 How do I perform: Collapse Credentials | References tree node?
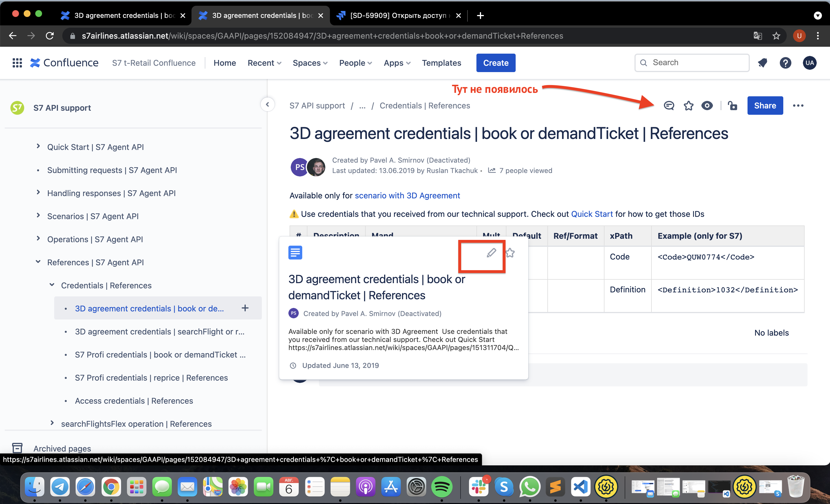click(x=52, y=285)
